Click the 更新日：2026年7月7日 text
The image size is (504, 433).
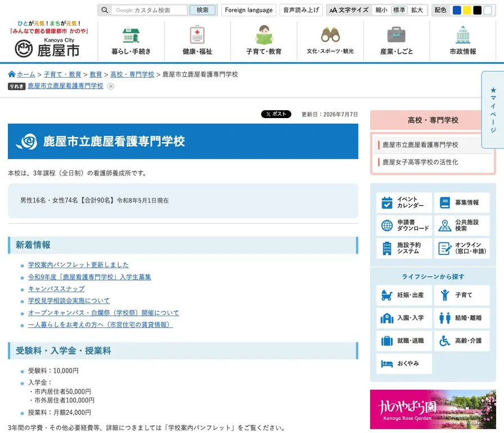coord(330,114)
